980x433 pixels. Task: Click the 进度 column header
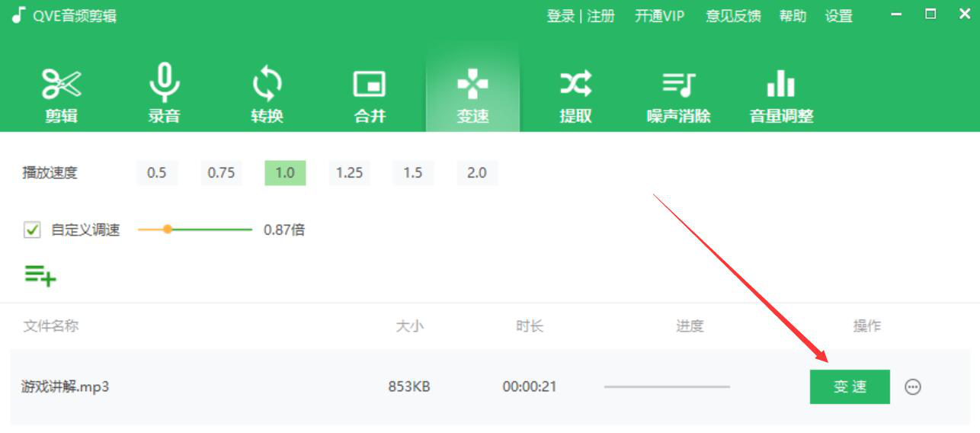[690, 326]
